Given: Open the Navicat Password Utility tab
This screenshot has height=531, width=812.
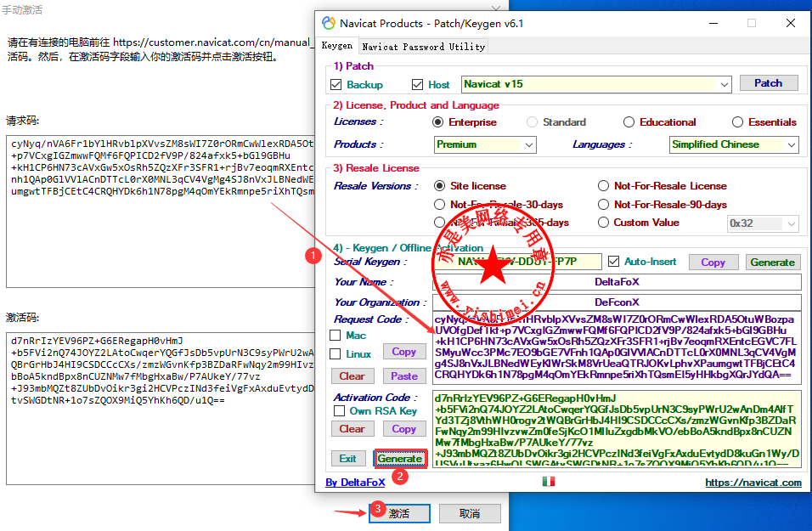Looking at the screenshot, I should coord(424,47).
